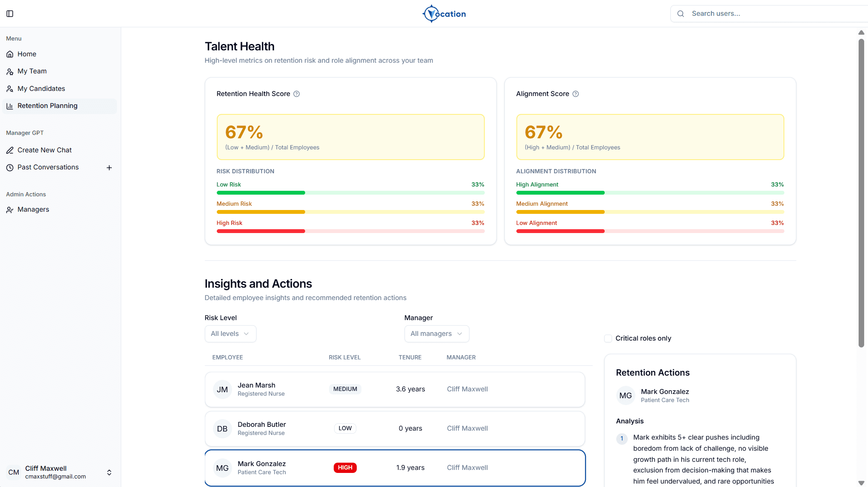Open Alignment Score help tooltip
Viewport: 868px width, 487px height.
point(576,94)
